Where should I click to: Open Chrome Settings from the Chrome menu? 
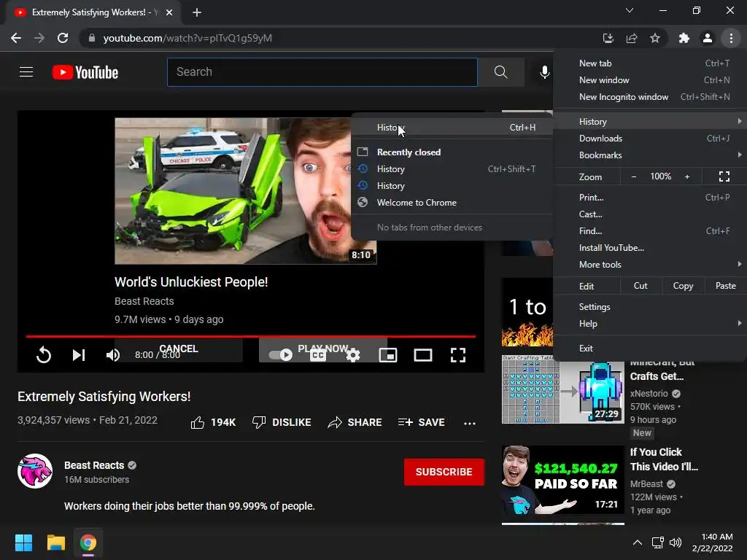click(x=650, y=307)
